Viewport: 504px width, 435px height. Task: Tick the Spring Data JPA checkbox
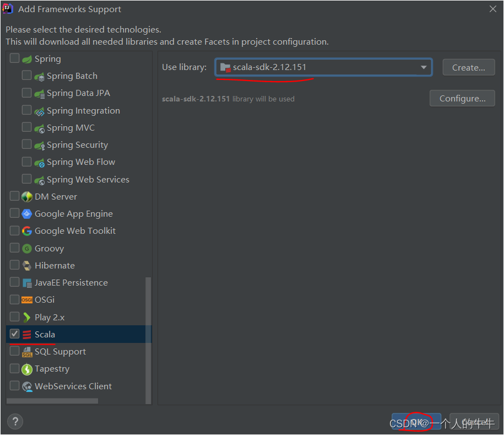coord(26,93)
